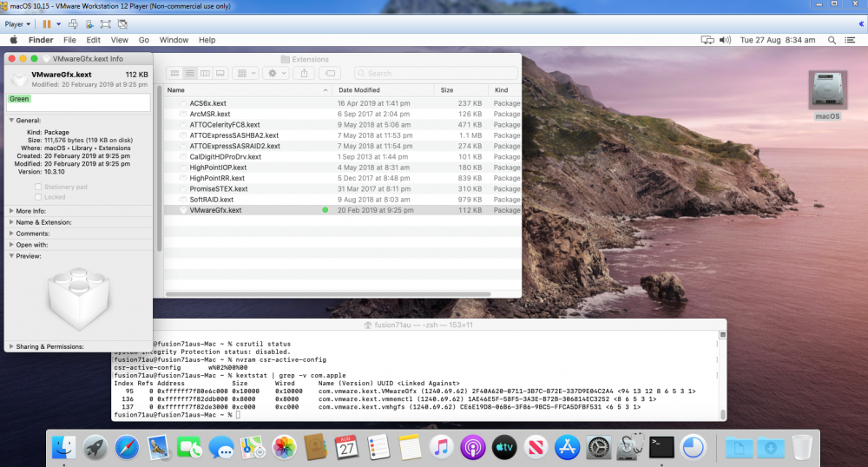
Task: Open the Group By dropdown in Finder toolbar
Action: click(247, 73)
